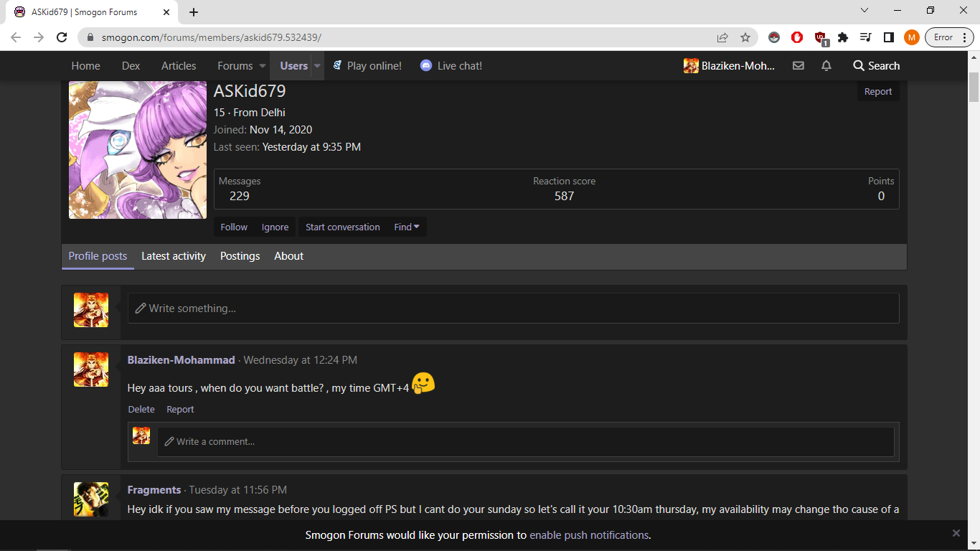The width and height of the screenshot is (980, 551).
Task: Open the Home nav item
Action: [86, 66]
